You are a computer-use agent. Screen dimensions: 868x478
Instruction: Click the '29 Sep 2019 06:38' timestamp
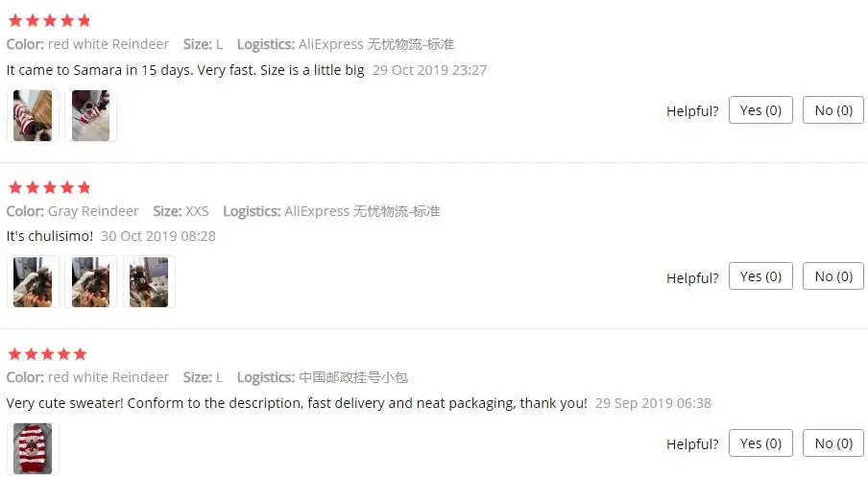[653, 403]
